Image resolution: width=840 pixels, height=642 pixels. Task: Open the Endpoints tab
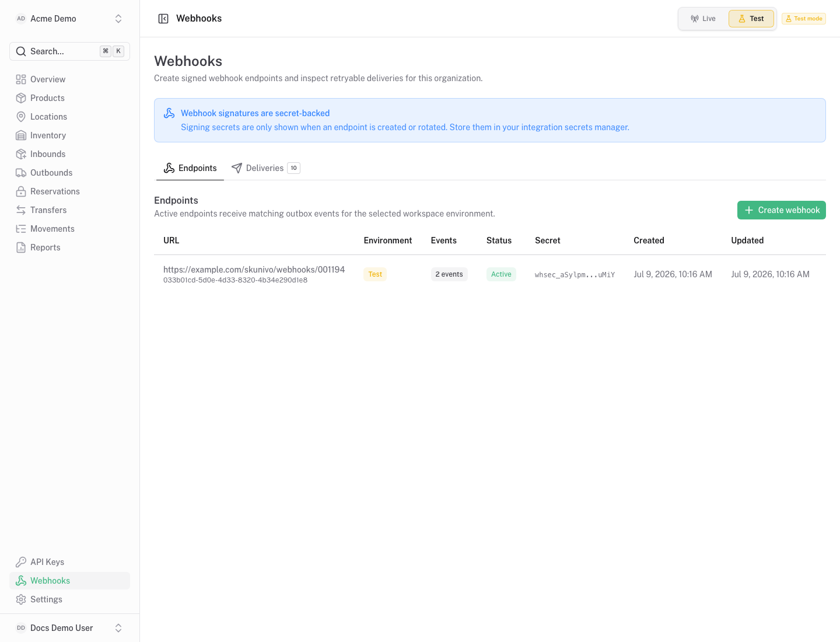click(190, 168)
